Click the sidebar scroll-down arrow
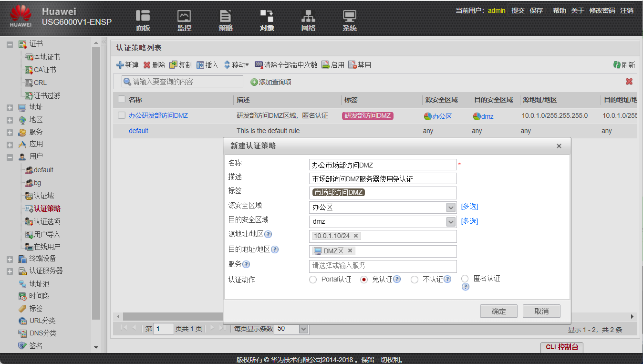The height and width of the screenshot is (364, 643). click(96, 347)
